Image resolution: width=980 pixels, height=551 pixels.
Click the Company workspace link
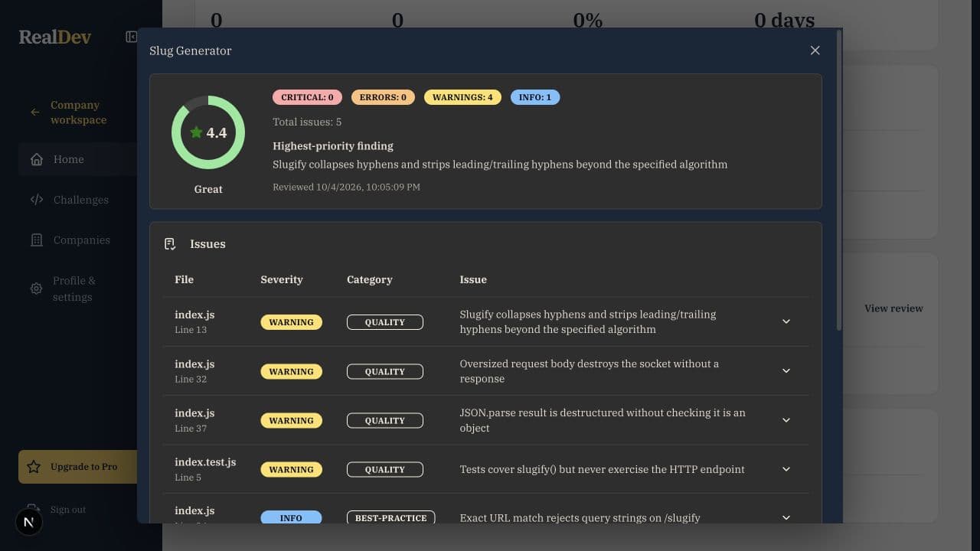[x=79, y=112]
